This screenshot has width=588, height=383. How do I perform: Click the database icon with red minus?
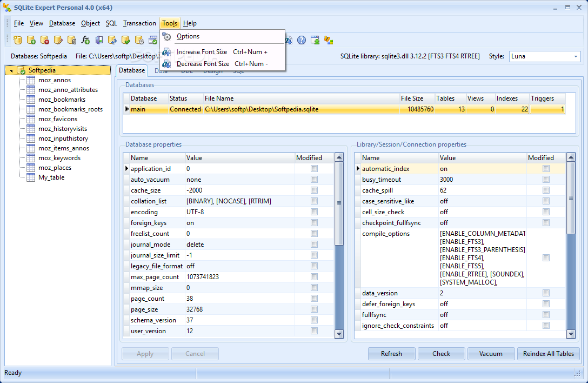pos(45,40)
